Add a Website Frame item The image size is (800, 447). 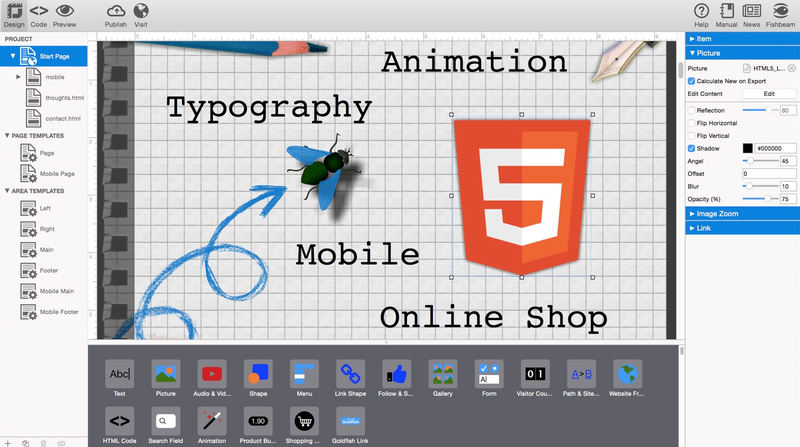point(627,379)
